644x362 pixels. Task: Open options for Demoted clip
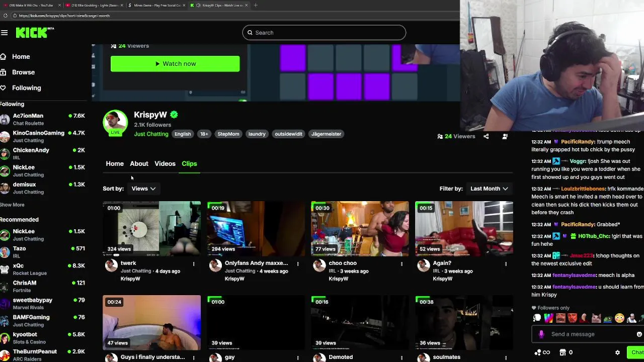[401, 357]
